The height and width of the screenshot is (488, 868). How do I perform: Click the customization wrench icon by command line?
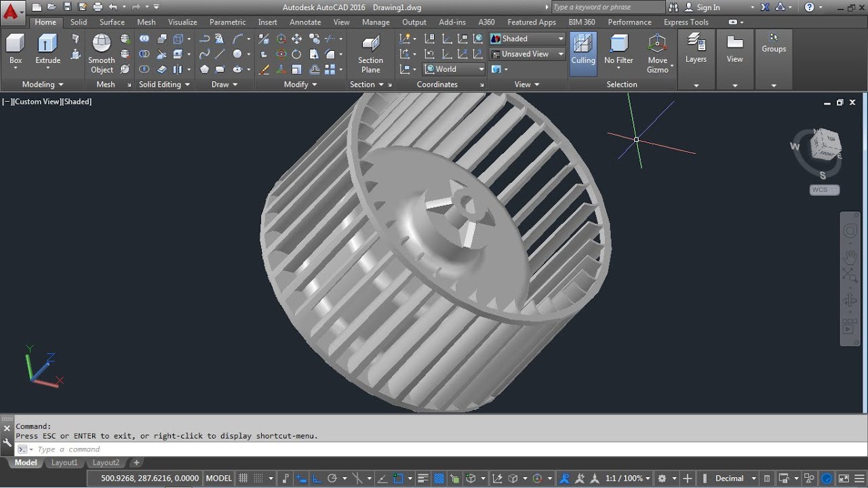[7, 443]
